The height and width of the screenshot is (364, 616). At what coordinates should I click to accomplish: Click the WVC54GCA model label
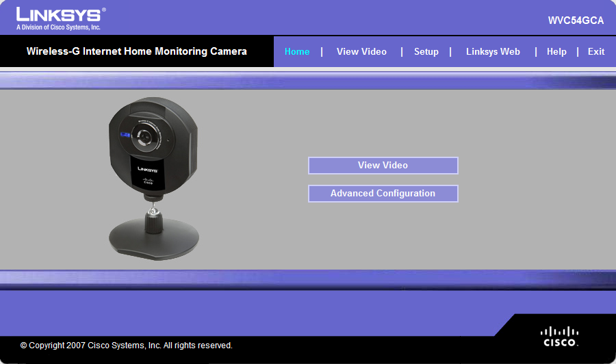pos(576,21)
